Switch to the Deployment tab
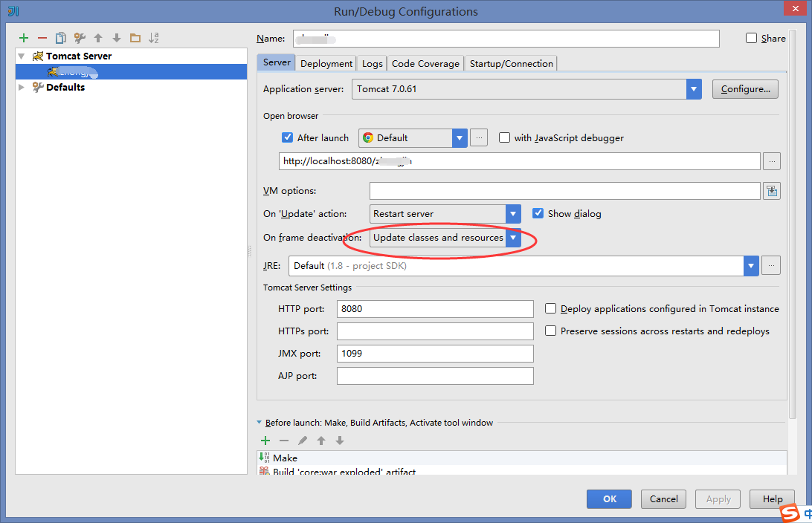Viewport: 812px width, 523px height. point(326,64)
